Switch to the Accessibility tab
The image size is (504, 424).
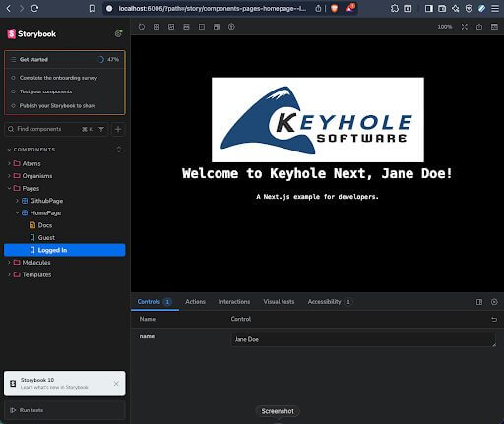330,302
